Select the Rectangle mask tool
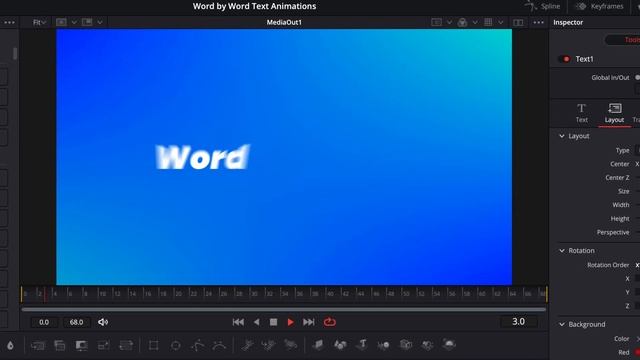The image size is (640, 360). [x=153, y=345]
